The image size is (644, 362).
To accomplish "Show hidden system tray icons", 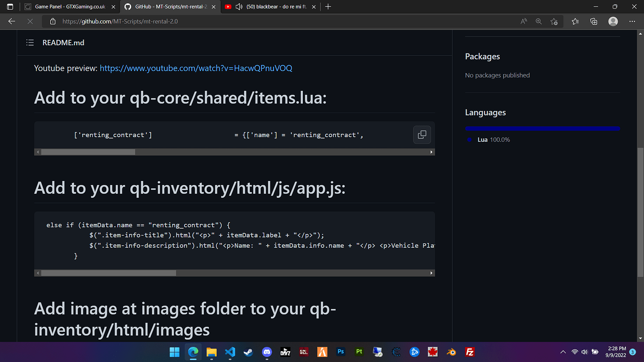I will 563,352.
